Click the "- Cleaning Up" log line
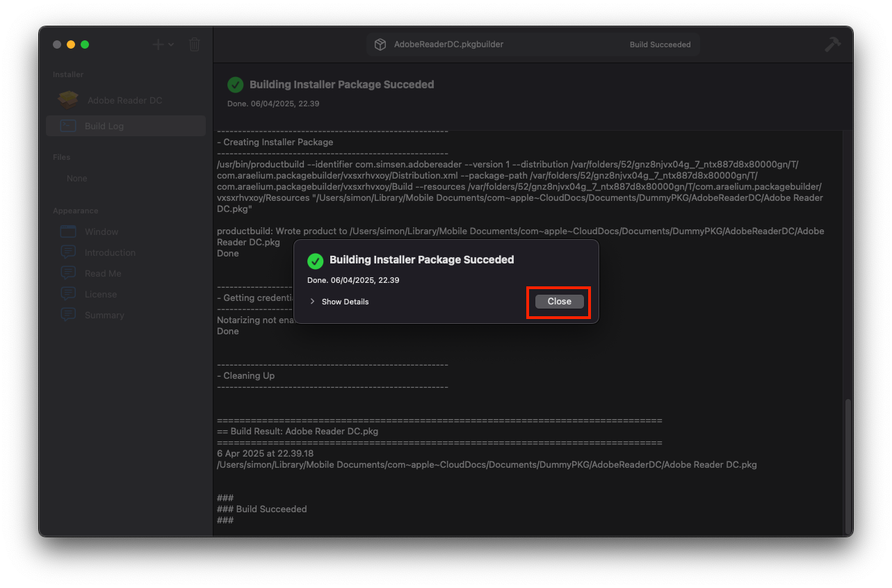Image resolution: width=892 pixels, height=588 pixels. coord(245,375)
